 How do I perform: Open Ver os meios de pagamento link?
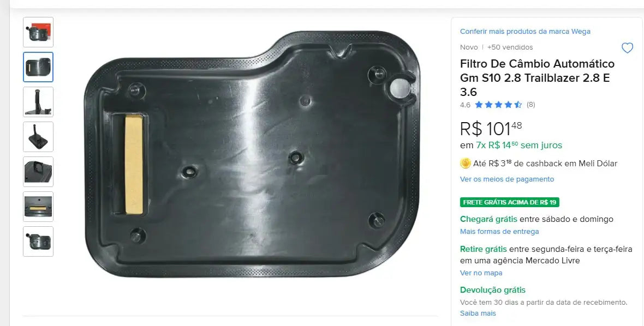point(507,179)
